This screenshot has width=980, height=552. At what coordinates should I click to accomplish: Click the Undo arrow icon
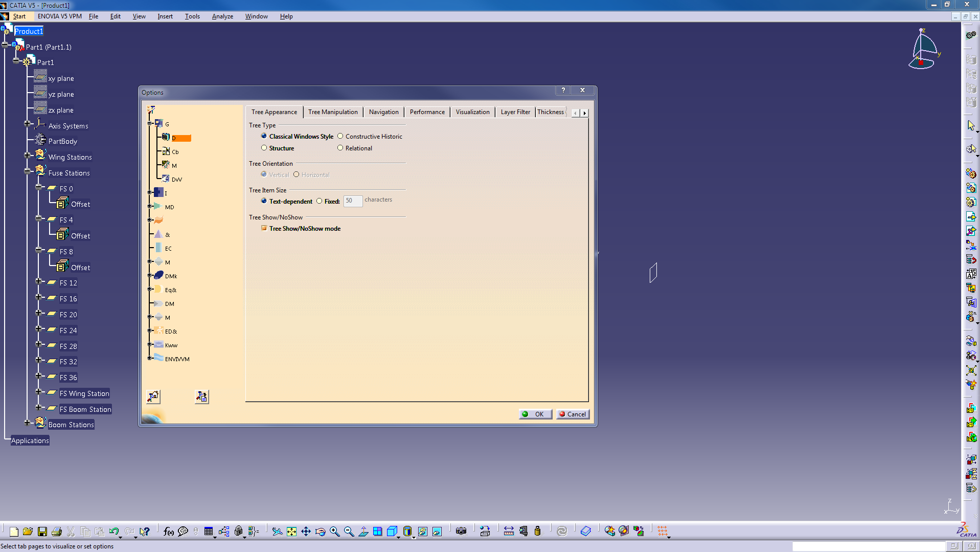[x=114, y=532]
